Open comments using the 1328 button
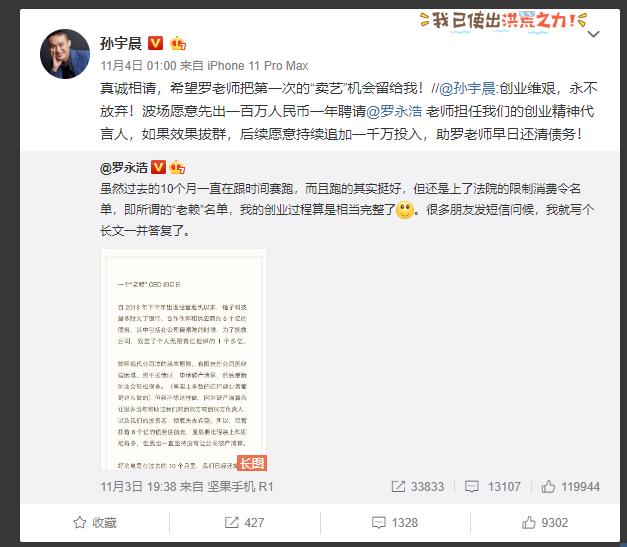Screen dimensions: 627x547 click(395, 523)
